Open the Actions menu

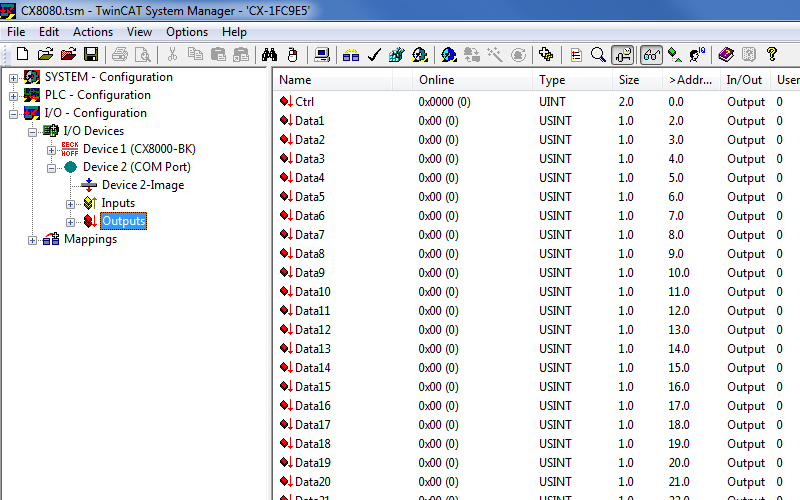coord(93,32)
